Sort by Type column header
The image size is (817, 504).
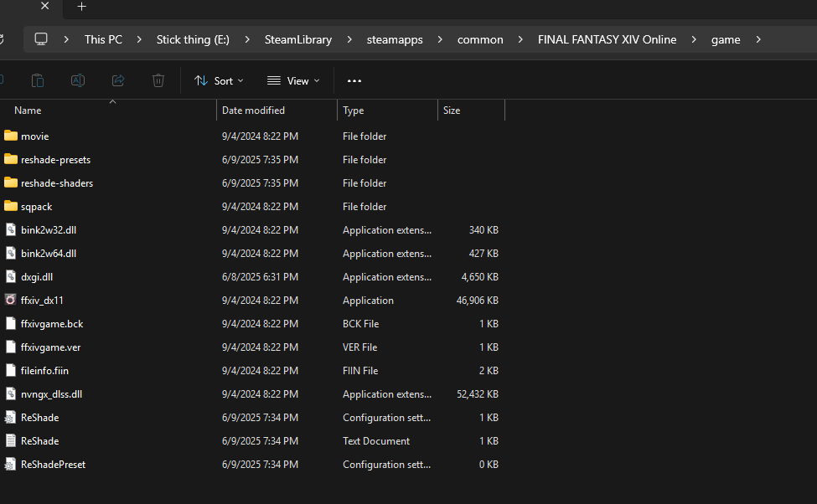click(387, 111)
